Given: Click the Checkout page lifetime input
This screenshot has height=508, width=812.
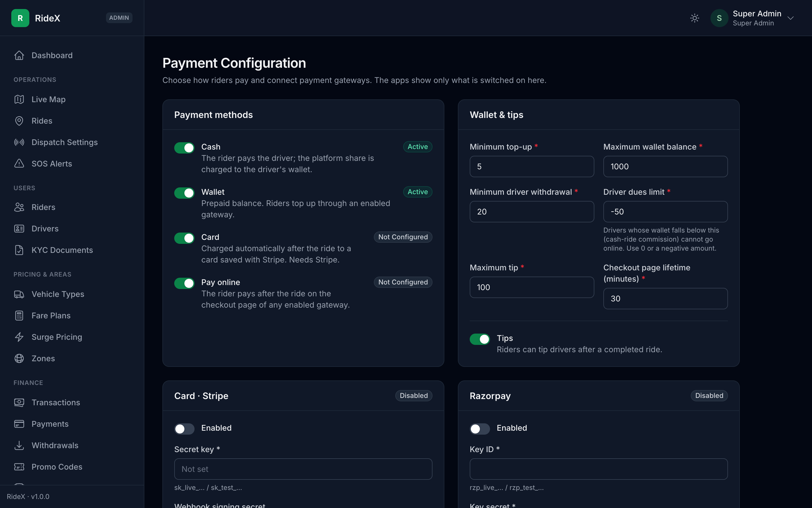Looking at the screenshot, I should pyautogui.click(x=665, y=299).
